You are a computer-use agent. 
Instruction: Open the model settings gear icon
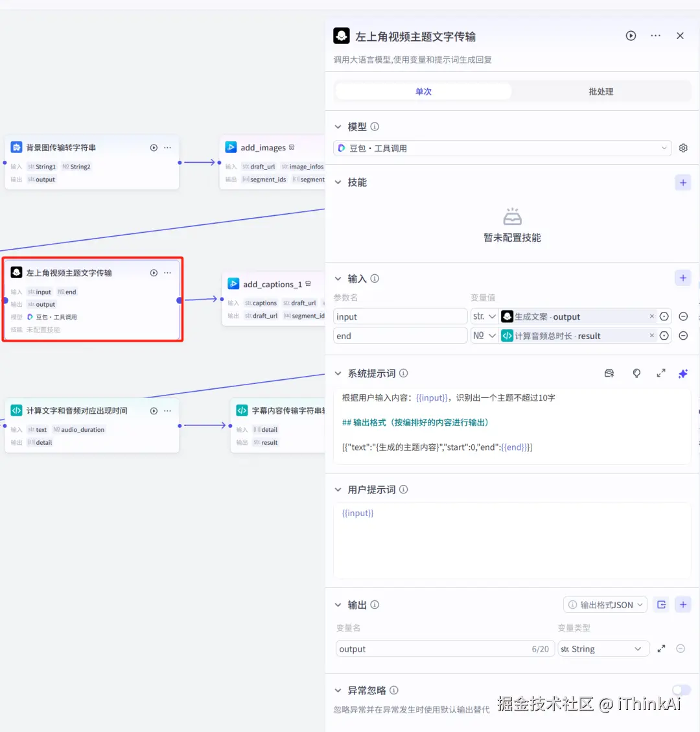(x=682, y=148)
